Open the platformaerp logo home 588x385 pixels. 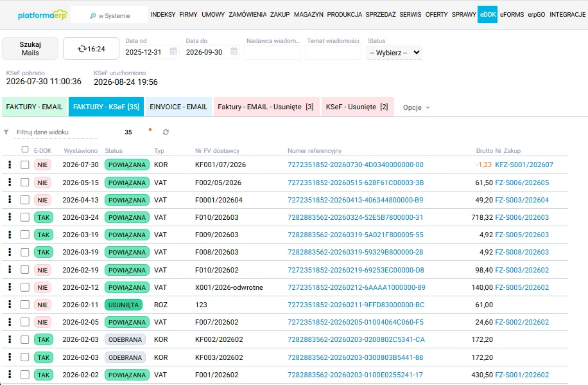coord(42,15)
